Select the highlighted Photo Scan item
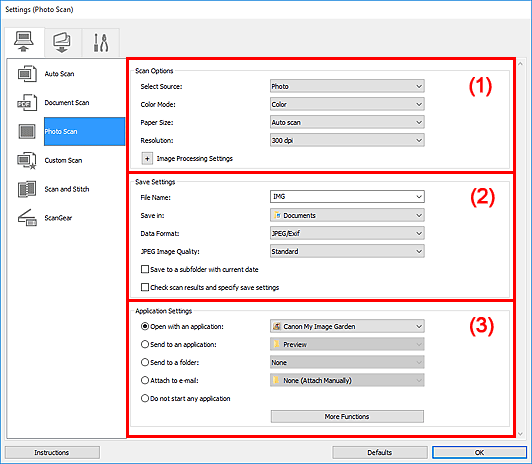532x464 pixels. (x=84, y=132)
